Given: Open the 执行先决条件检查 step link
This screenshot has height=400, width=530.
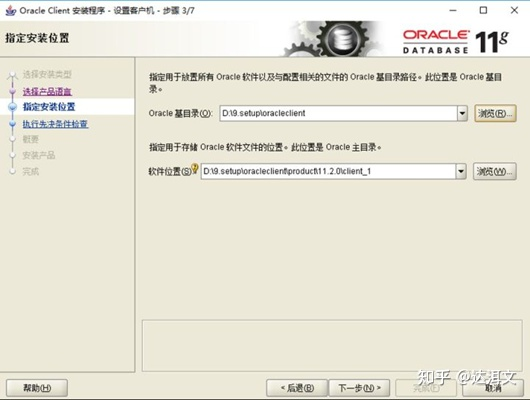Looking at the screenshot, I should (55, 124).
